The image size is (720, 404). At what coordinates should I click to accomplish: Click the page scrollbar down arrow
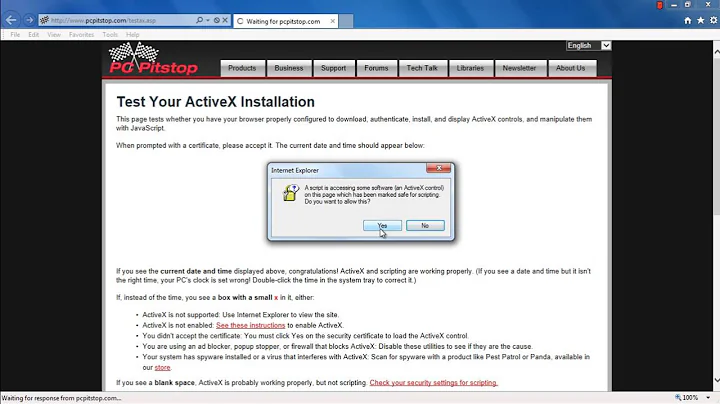click(716, 380)
